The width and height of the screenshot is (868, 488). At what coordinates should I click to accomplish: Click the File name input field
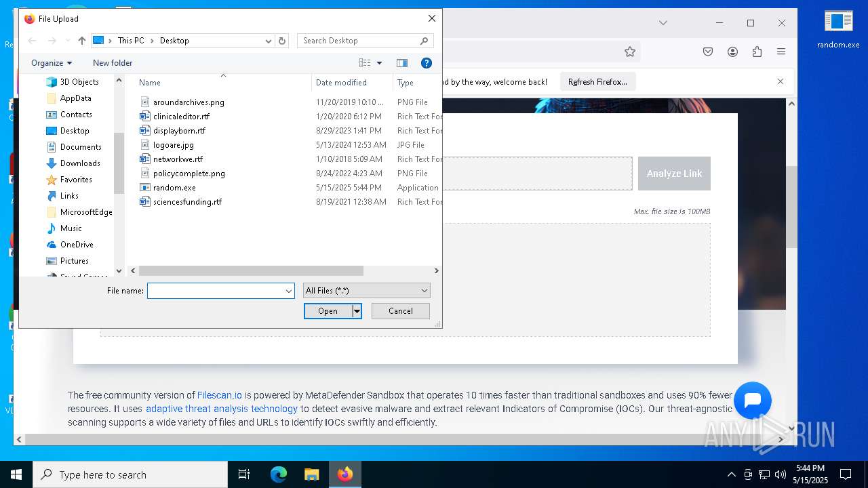point(216,291)
